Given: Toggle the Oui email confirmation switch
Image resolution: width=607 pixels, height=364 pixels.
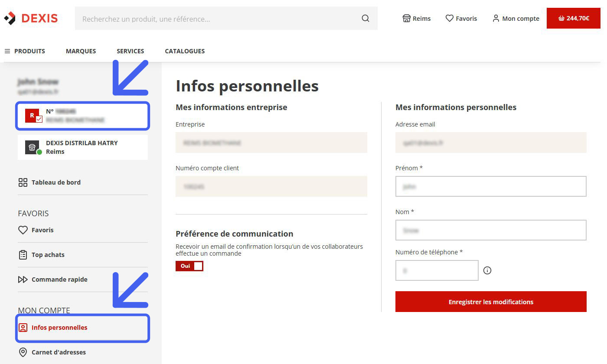Looking at the screenshot, I should coord(189,266).
